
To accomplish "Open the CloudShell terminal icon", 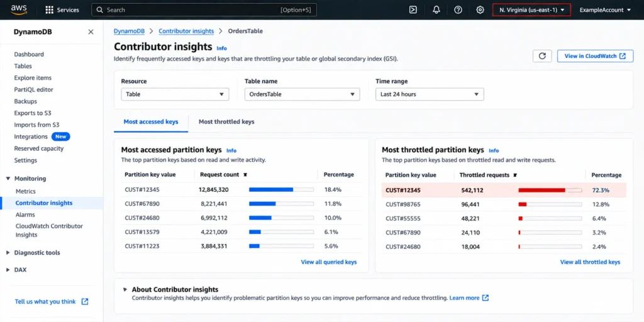I will coord(413,10).
